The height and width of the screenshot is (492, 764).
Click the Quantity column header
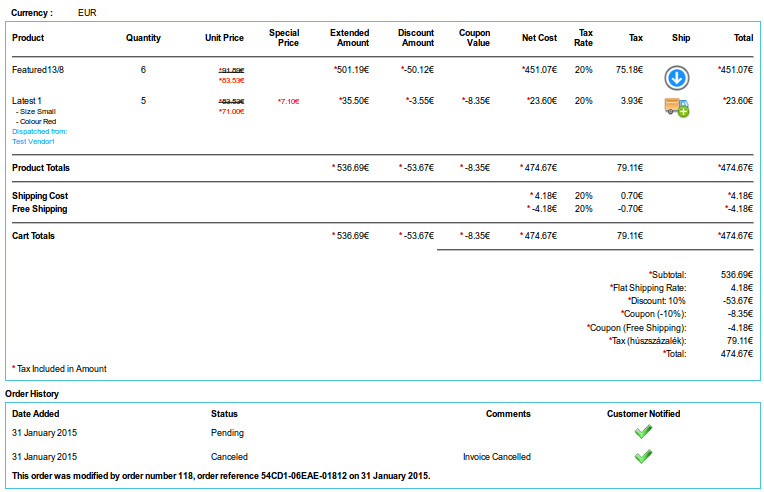coord(143,38)
